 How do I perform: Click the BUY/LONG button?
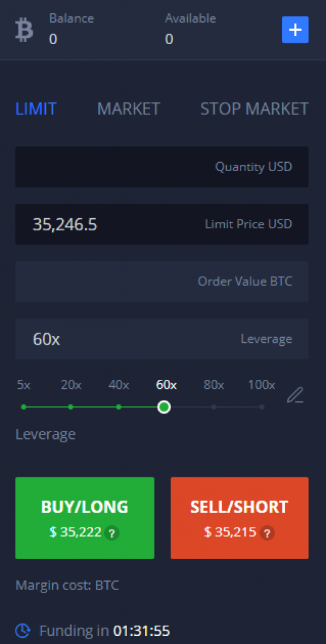click(x=85, y=518)
